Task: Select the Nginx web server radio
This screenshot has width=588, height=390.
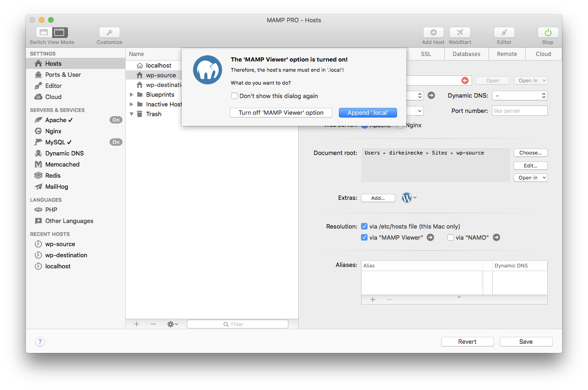Action: pyautogui.click(x=400, y=125)
